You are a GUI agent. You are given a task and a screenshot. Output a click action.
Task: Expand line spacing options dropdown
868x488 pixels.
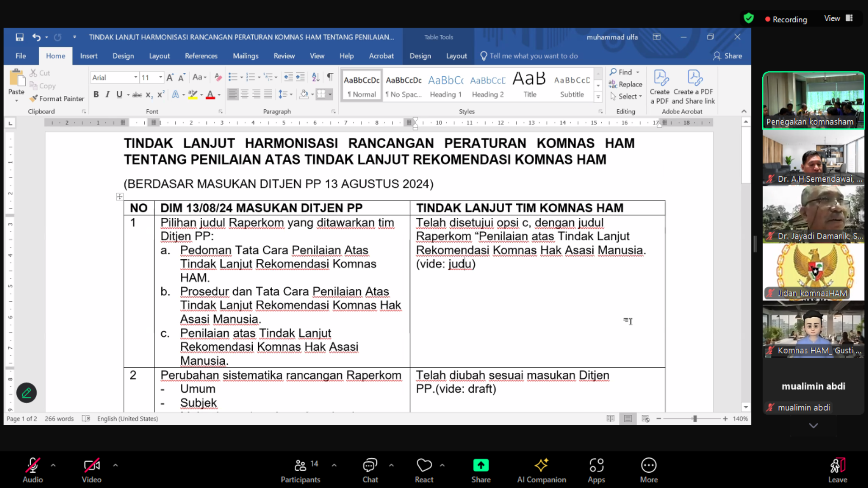291,94
